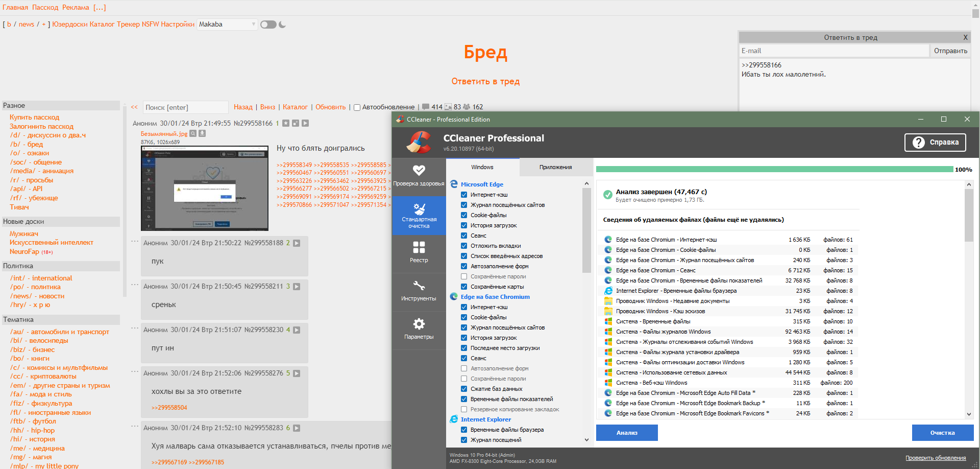Click the arrow icon on post 299558283
This screenshot has height=469, width=980.
click(297, 428)
